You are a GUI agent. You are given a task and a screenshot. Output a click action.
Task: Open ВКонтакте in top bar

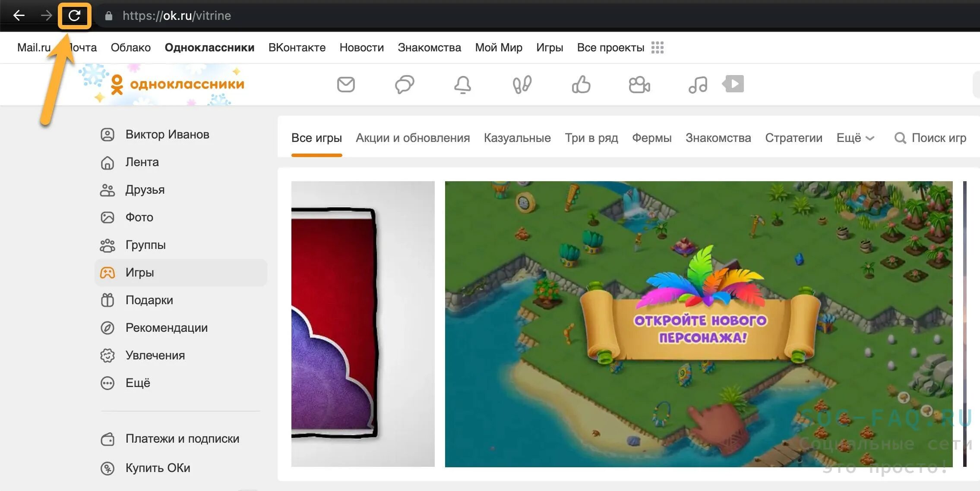coord(297,47)
